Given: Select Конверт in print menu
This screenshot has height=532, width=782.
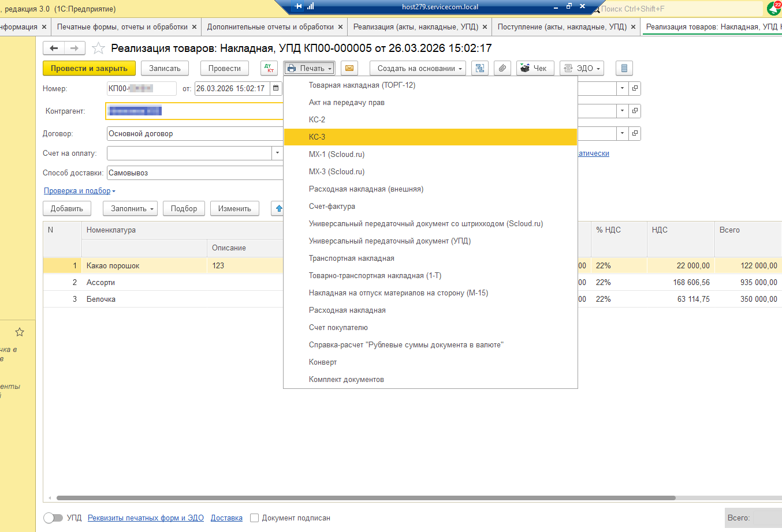Looking at the screenshot, I should [x=430, y=362].
